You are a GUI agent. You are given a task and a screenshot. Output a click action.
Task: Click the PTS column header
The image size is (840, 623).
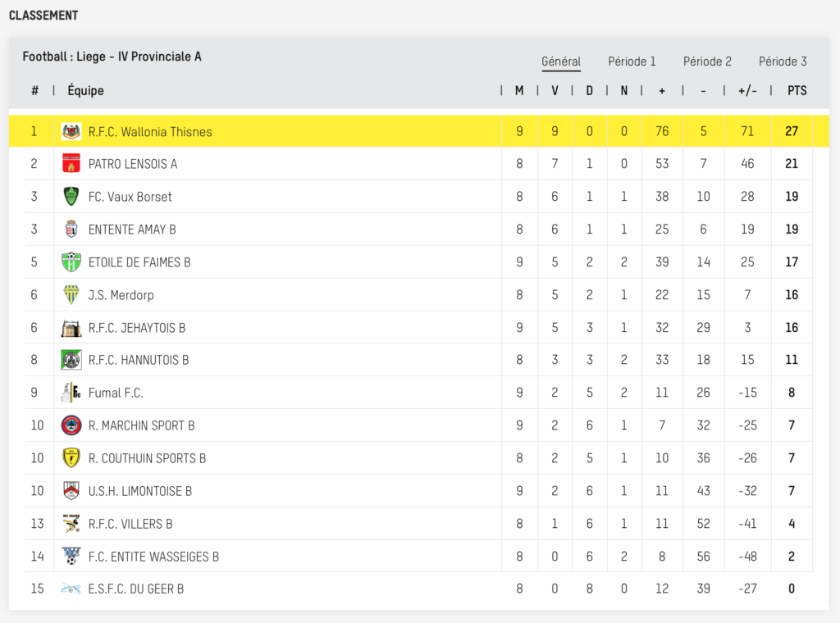[x=797, y=91]
